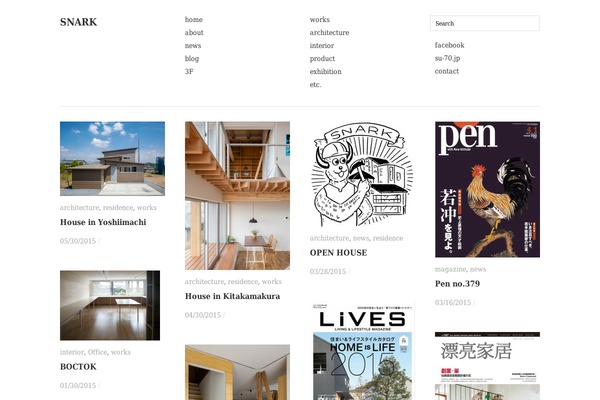Open the House in Kitakamakura interior photo
The image size is (600, 400).
237,196
